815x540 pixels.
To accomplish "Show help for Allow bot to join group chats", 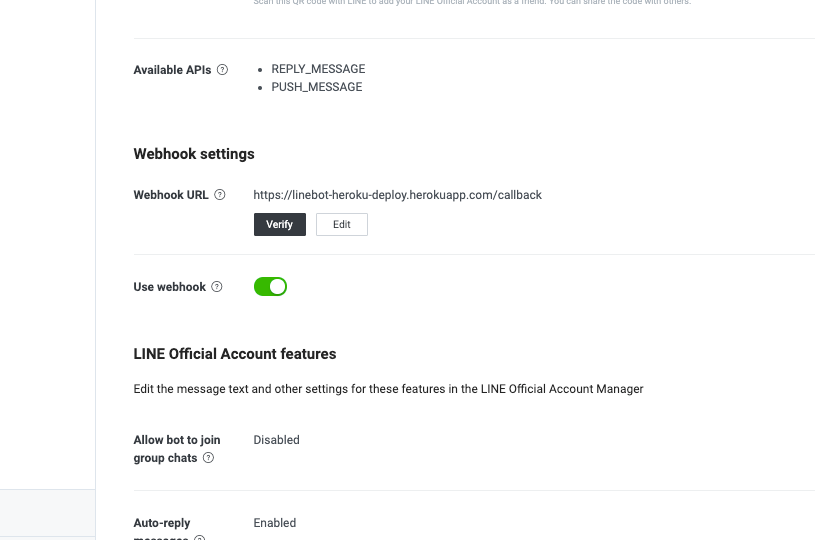I will click(209, 458).
